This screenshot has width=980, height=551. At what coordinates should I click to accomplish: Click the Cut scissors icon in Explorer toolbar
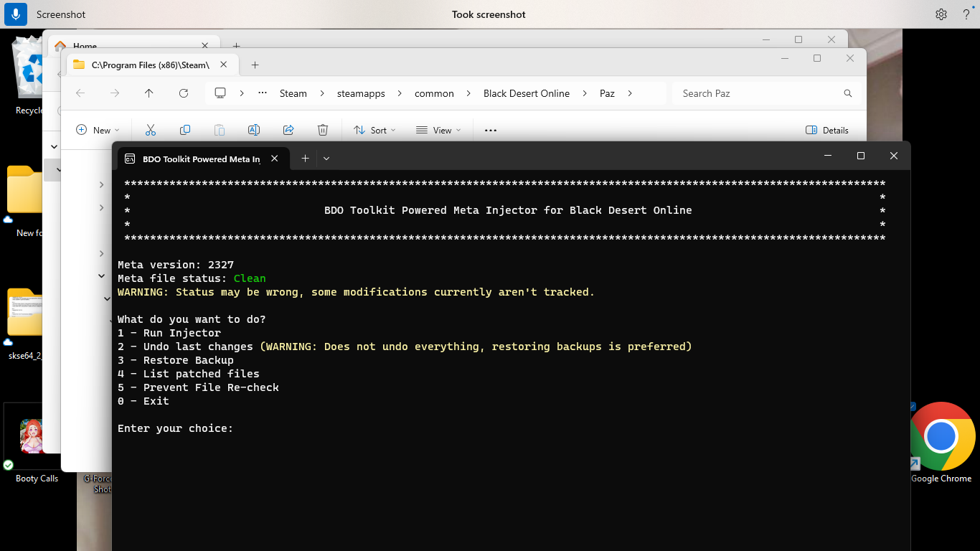point(151,130)
